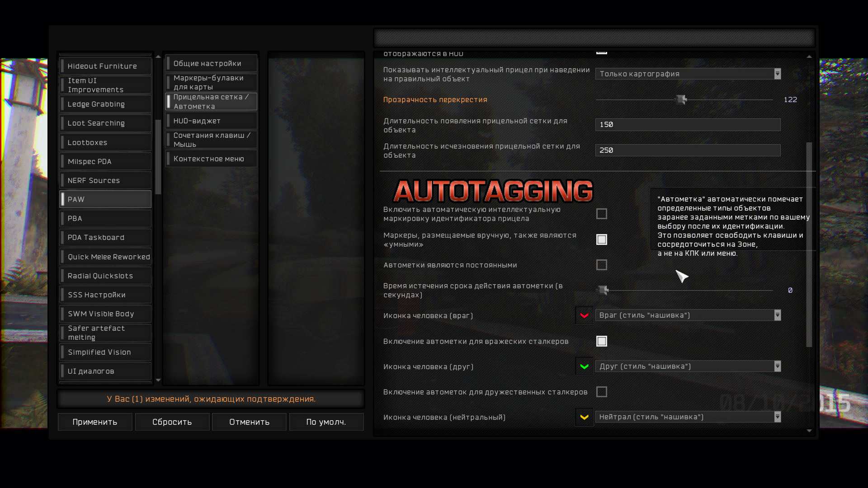Click settings panel scroll-down arrow
The width and height of the screenshot is (868, 488).
pyautogui.click(x=809, y=431)
